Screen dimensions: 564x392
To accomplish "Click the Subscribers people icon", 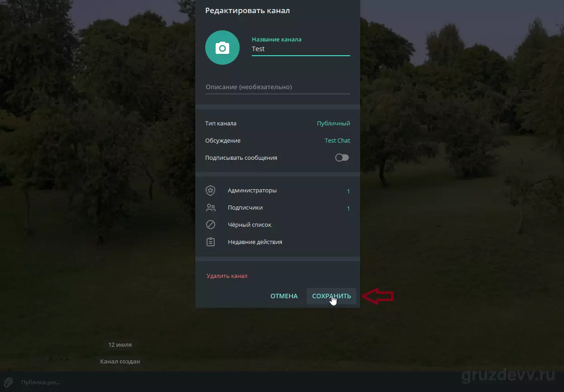I will pyautogui.click(x=211, y=208).
